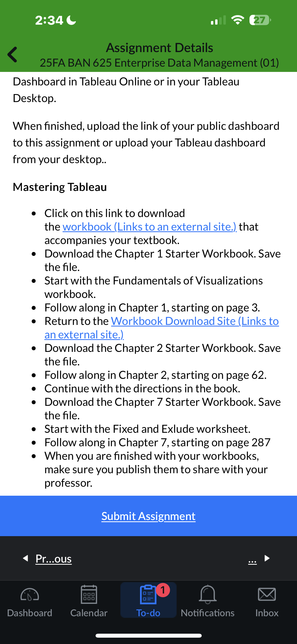
Task: Tap the Assignment Details header title
Action: coord(159,48)
